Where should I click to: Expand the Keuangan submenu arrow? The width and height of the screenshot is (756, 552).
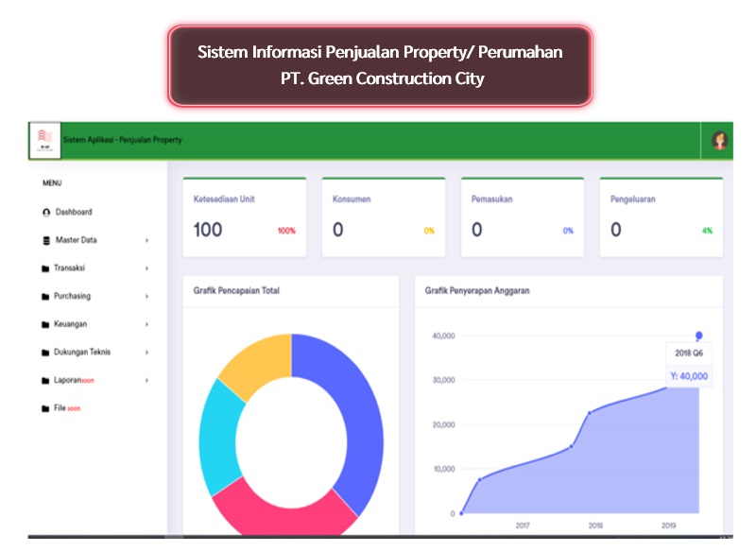[147, 324]
